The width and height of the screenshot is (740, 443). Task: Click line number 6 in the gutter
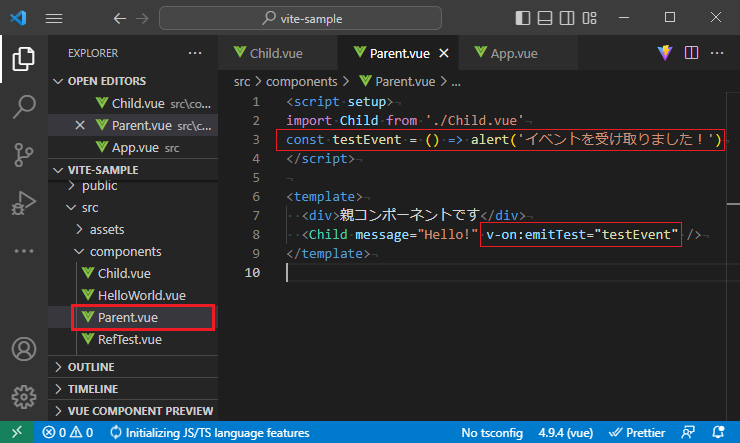256,197
